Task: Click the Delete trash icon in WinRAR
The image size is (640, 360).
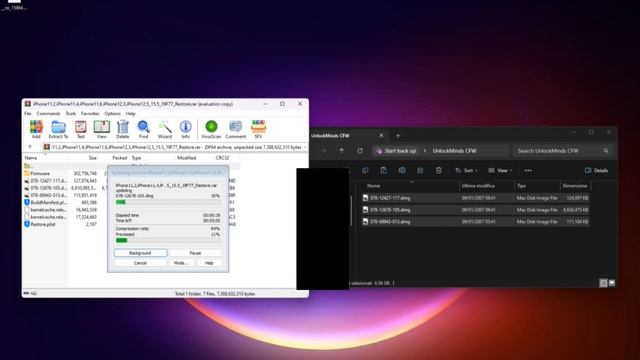Action: point(122,129)
